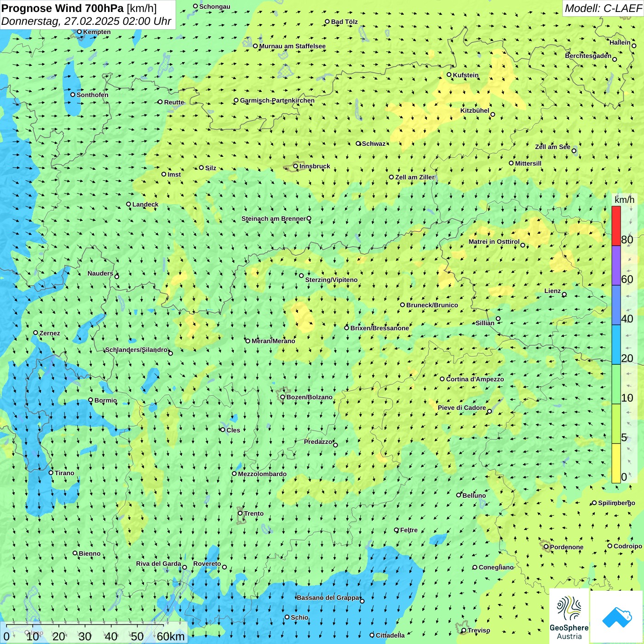644x644 pixels.
Task: Click the Schongau label
Action: pyautogui.click(x=215, y=6)
